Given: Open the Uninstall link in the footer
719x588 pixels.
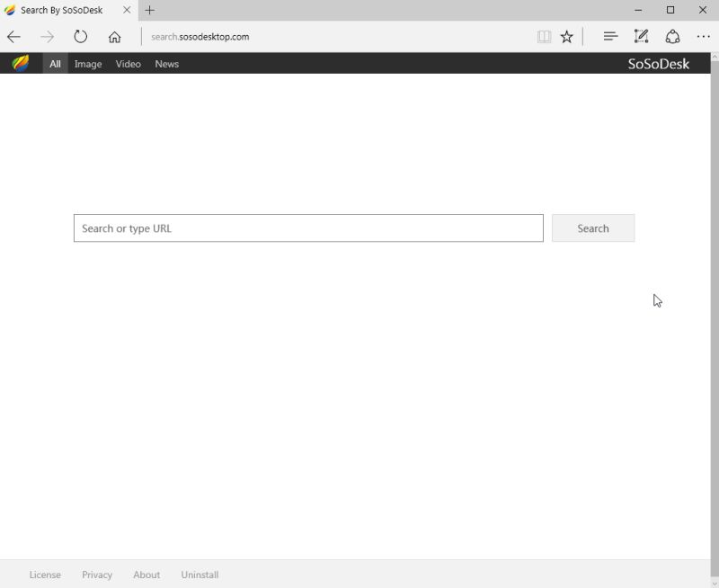Looking at the screenshot, I should (200, 575).
